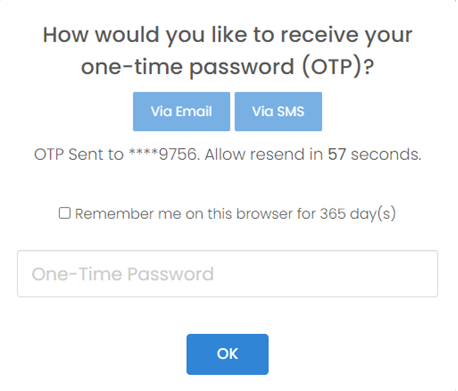Click 'Allow resend in' text
This screenshot has height=391, width=458.
(264, 154)
